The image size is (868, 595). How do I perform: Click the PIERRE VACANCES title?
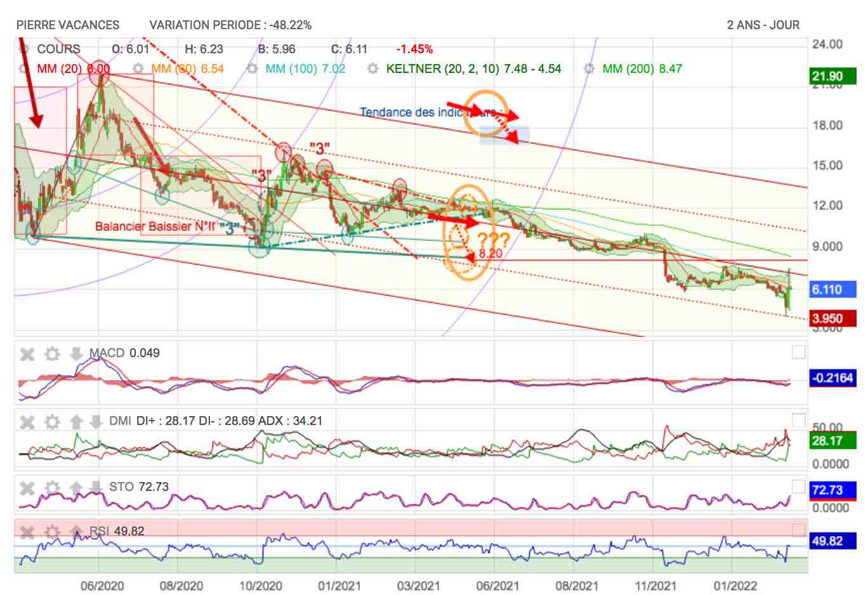[x=68, y=25]
